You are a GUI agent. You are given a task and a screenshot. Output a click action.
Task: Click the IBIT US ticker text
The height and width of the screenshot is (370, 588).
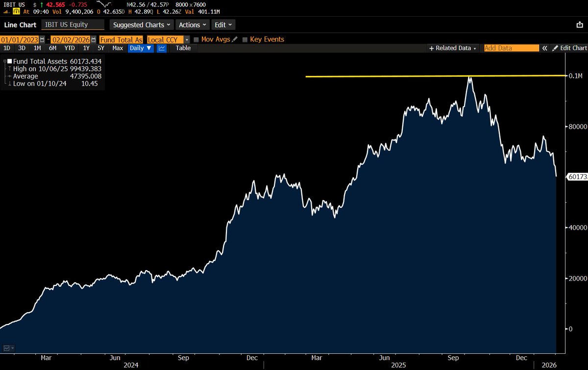(x=15, y=4)
